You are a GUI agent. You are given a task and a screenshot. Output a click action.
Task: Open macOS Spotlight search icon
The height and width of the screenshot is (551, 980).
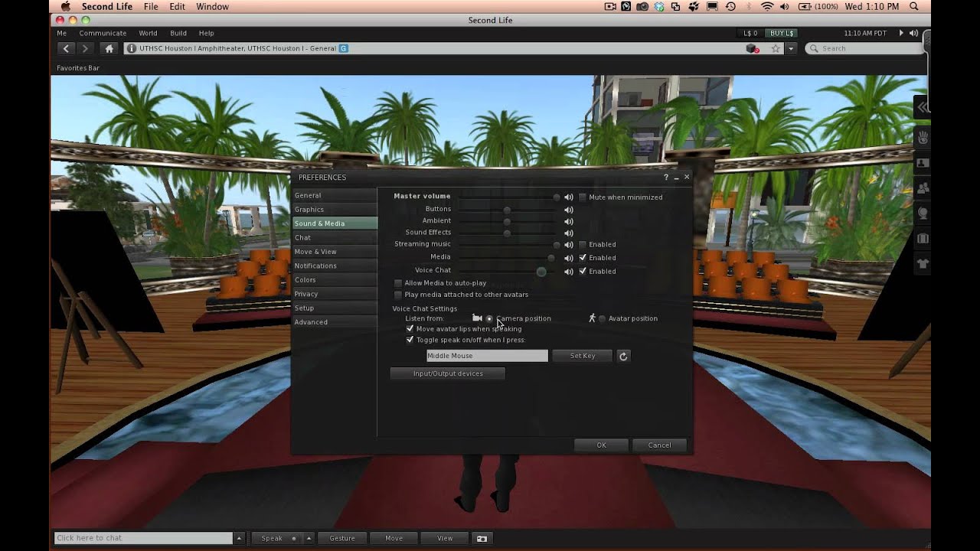point(915,7)
